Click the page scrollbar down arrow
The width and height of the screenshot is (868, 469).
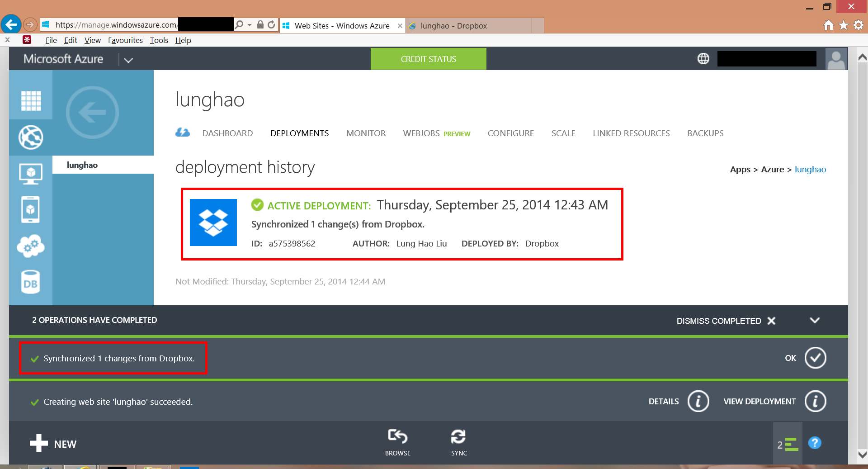[862, 454]
